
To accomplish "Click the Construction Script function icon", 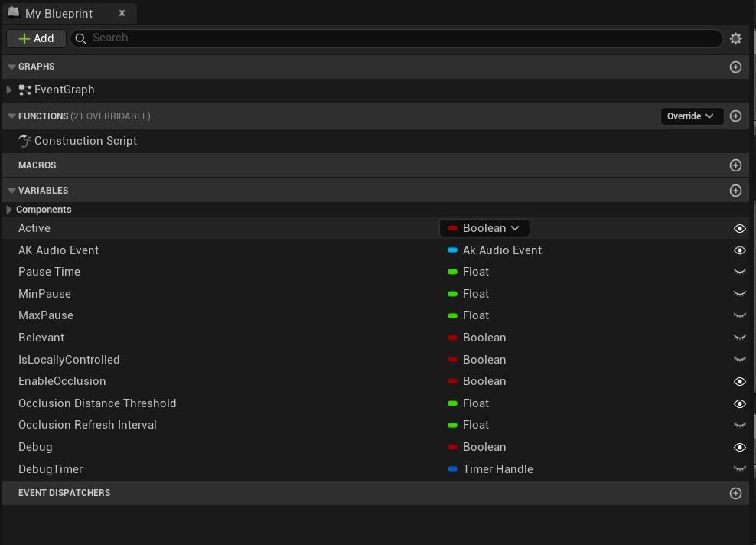I will (x=25, y=141).
